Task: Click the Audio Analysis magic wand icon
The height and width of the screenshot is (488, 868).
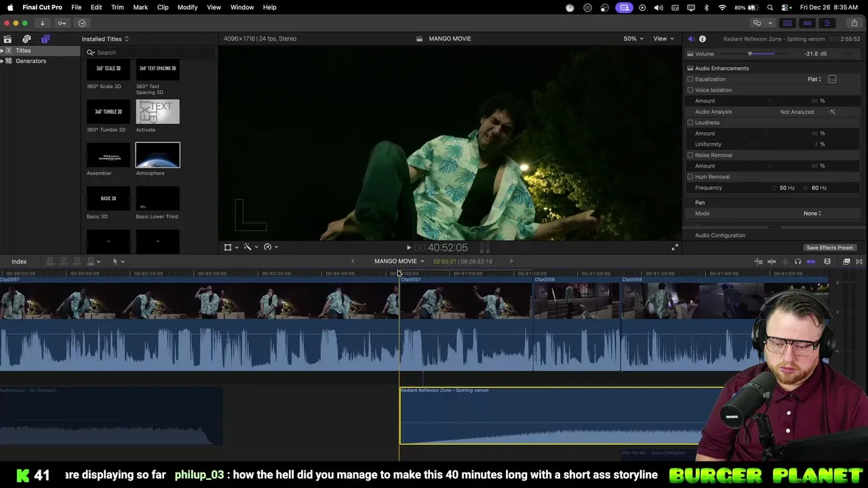Action: click(x=832, y=112)
